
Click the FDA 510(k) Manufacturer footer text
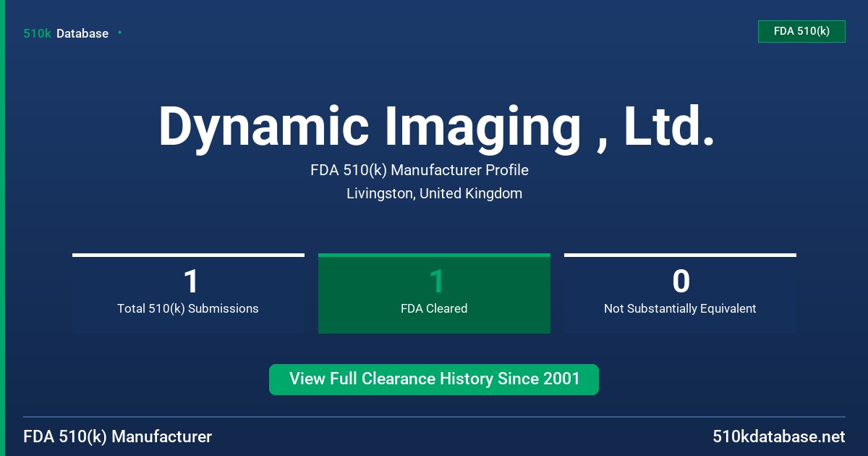pos(118,436)
